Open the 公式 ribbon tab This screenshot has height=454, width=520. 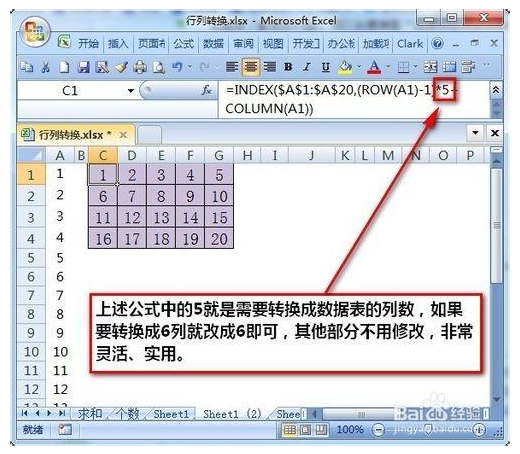pos(183,44)
